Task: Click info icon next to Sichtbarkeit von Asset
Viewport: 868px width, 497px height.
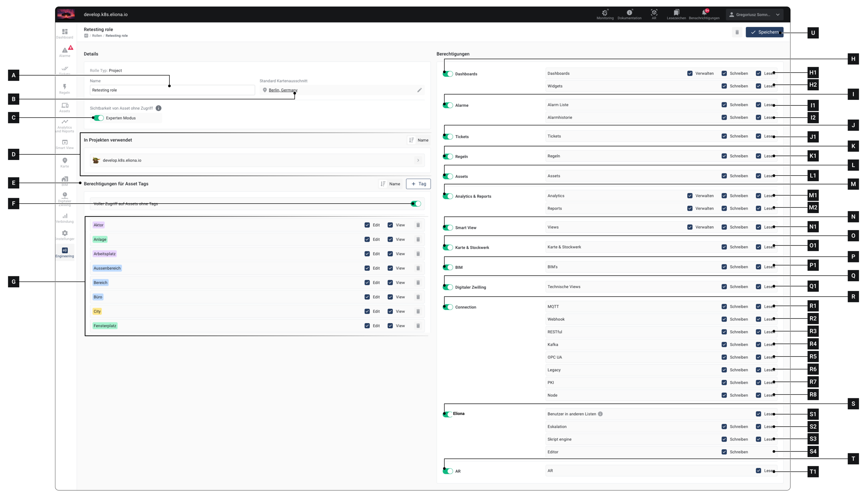Action: click(159, 108)
